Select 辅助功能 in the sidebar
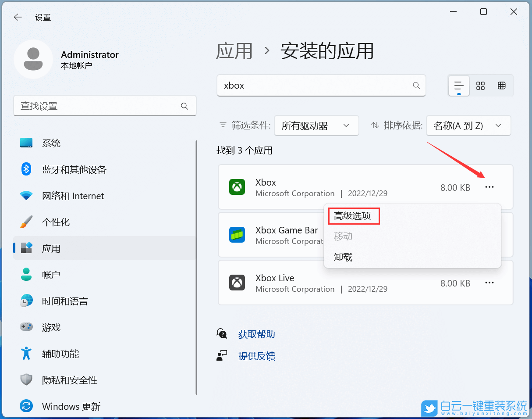 60,354
